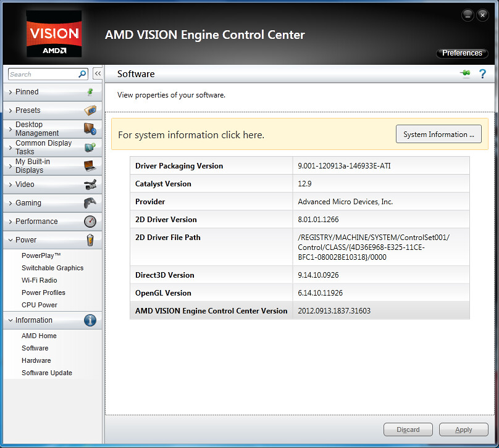Image resolution: width=499 pixels, height=448 pixels.
Task: Collapse the Information section
Action: tap(52, 320)
